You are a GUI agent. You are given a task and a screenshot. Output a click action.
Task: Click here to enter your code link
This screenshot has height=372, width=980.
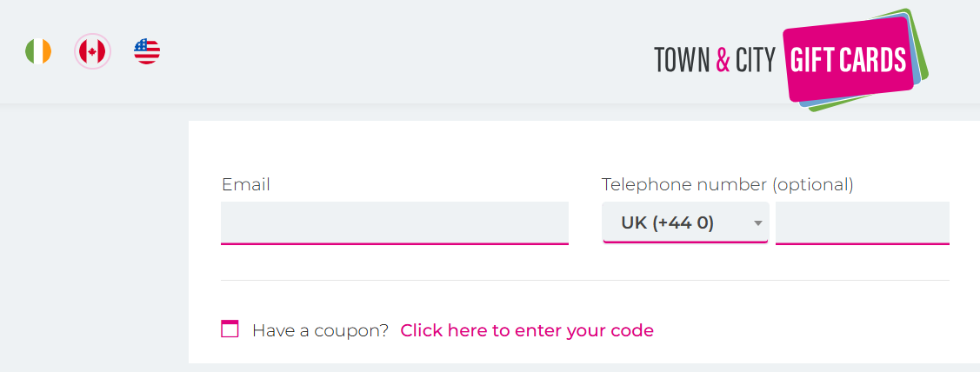527,330
